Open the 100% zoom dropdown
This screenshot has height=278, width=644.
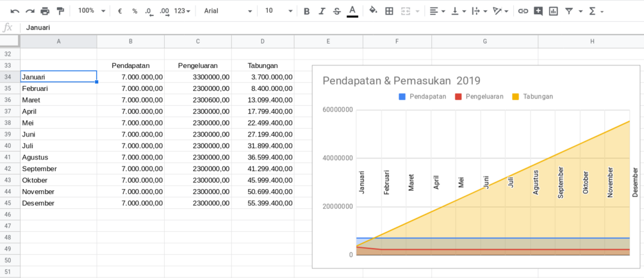coord(92,11)
